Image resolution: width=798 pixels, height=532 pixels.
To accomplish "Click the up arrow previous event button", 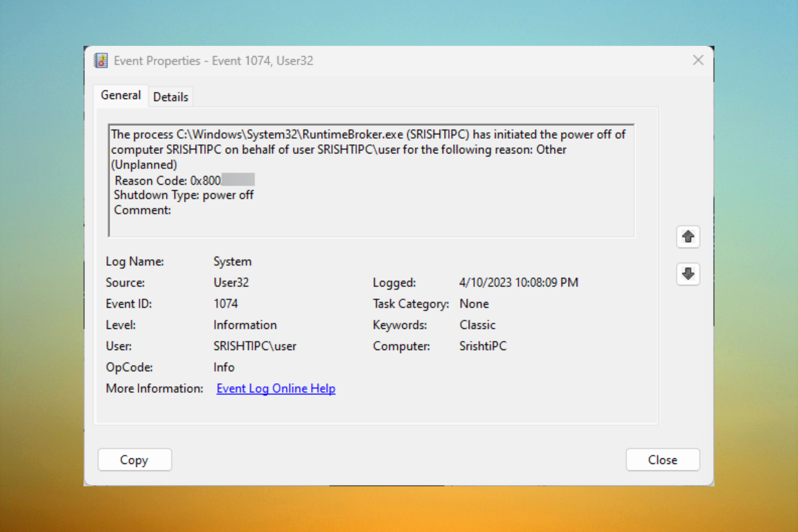I will (688, 237).
